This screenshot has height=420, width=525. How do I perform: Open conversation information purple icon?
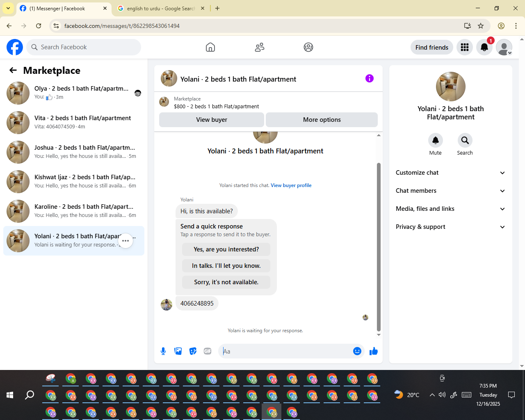pos(370,78)
